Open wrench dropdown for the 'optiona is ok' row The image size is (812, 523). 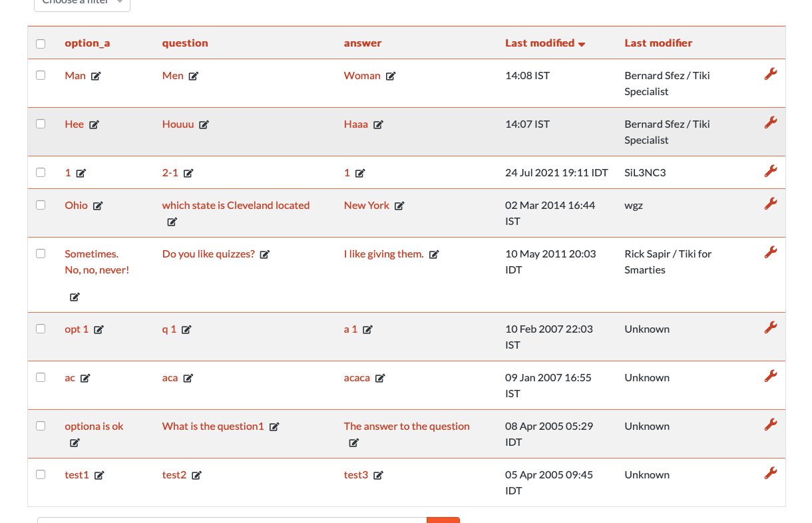click(771, 425)
